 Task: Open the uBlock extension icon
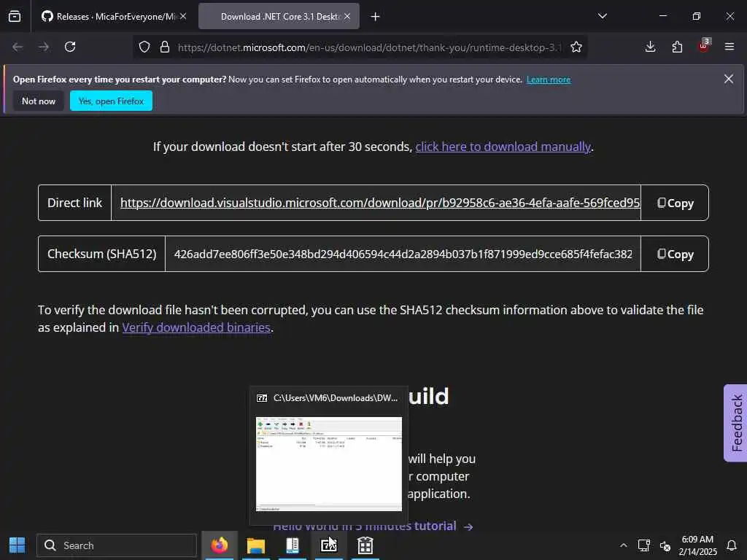point(704,46)
